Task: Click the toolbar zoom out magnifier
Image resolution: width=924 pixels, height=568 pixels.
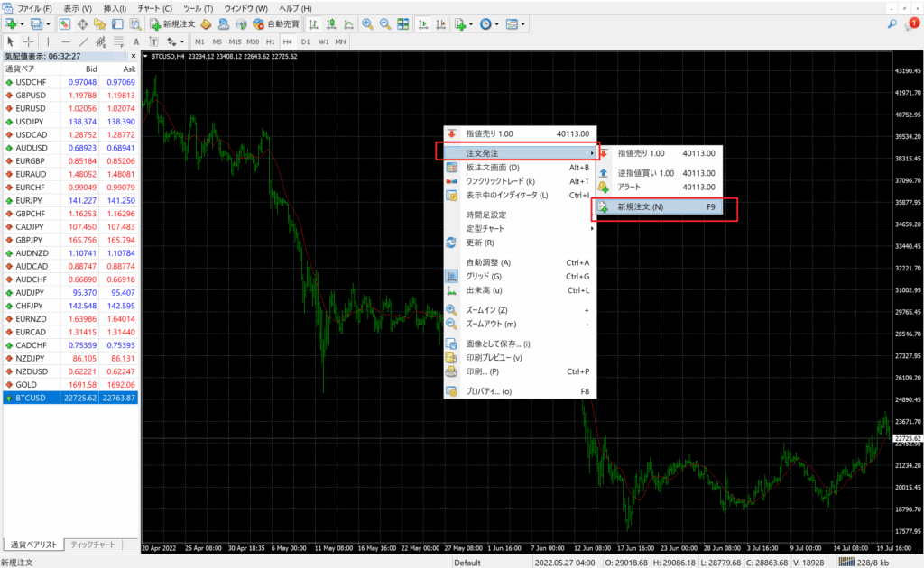Action: tap(384, 24)
